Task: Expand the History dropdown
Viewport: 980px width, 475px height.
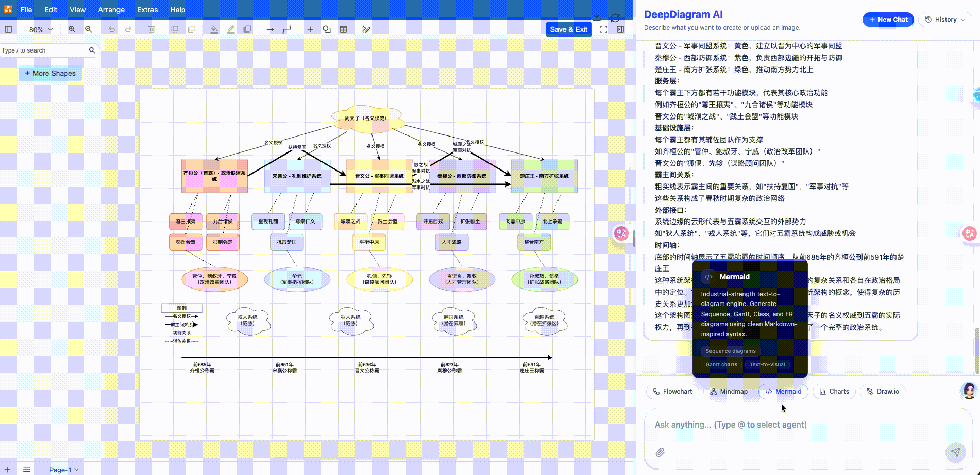Action: click(945, 19)
